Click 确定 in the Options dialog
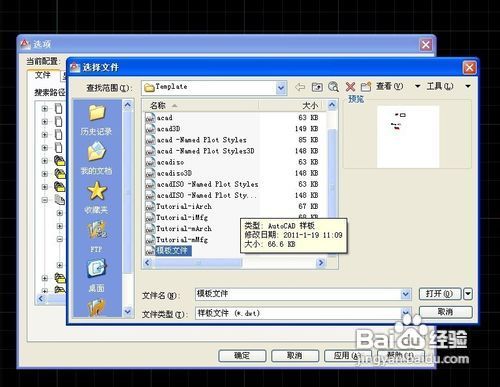 (242, 356)
